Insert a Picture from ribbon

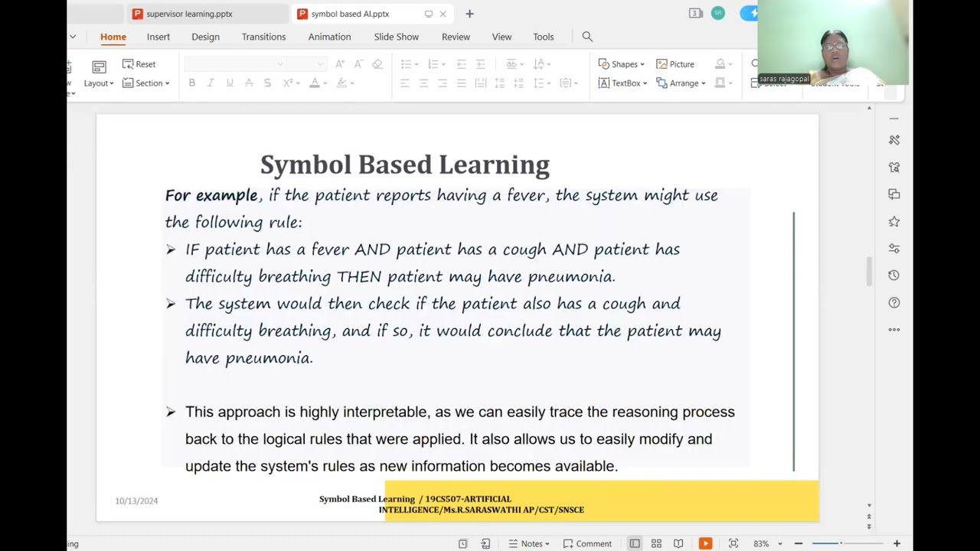tap(675, 64)
